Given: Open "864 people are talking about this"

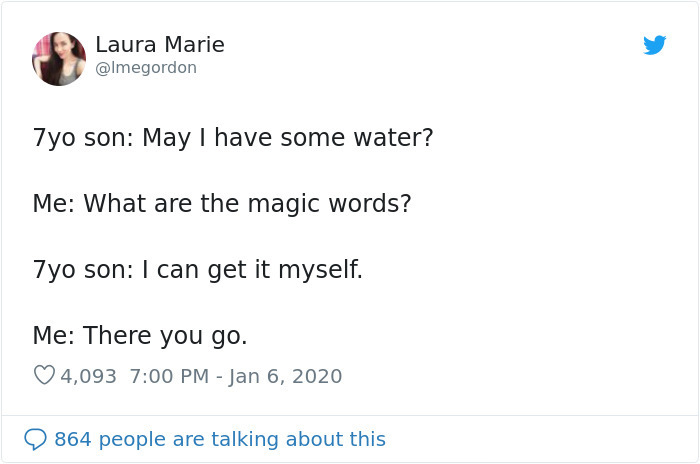Looking at the screenshot, I should 219,439.
